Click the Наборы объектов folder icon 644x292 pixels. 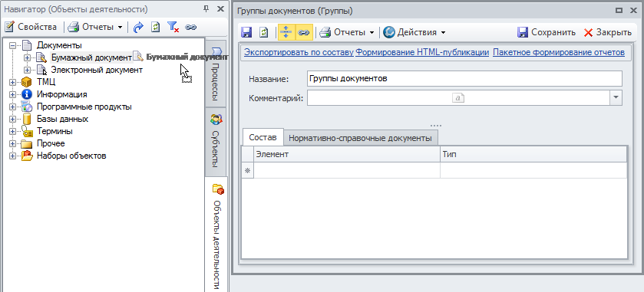[x=27, y=156]
